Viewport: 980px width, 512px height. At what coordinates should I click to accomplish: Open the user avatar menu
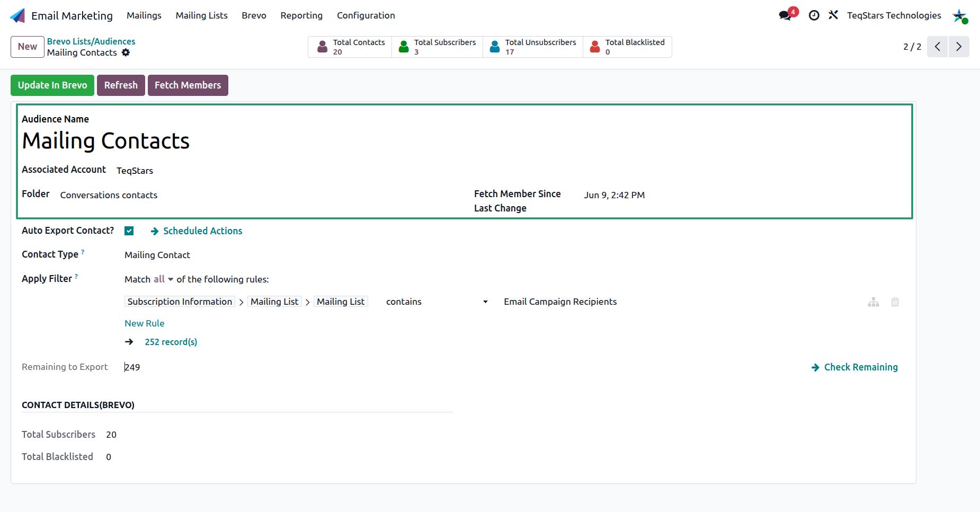(960, 16)
